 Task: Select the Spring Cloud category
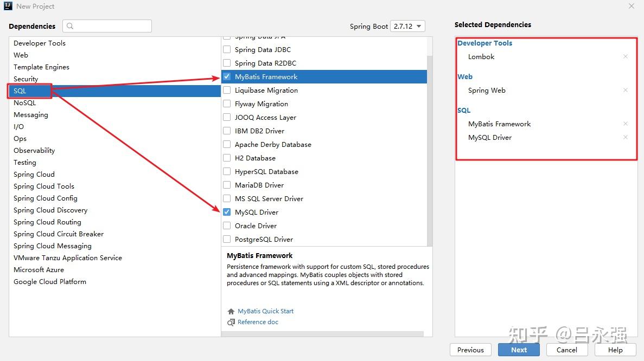coord(114,174)
